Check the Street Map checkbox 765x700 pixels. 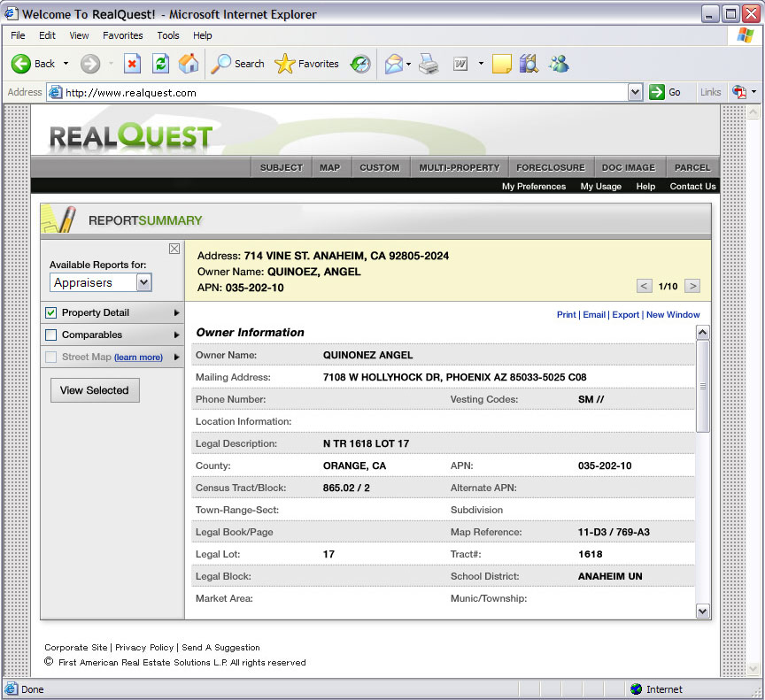pyautogui.click(x=50, y=357)
